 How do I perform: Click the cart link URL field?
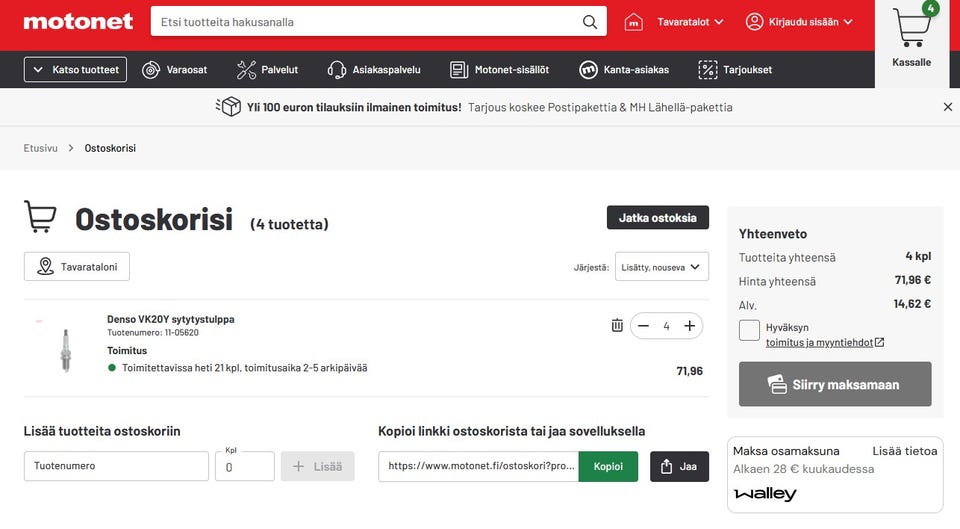coord(478,467)
